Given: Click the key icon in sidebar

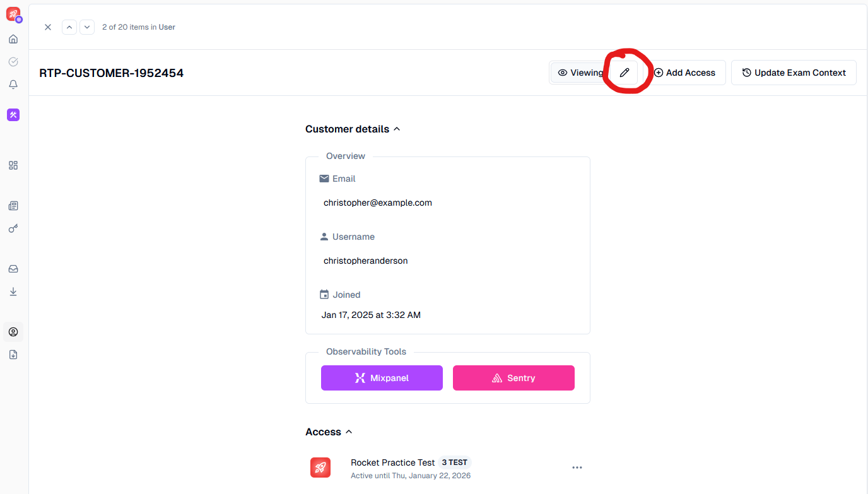Looking at the screenshot, I should point(13,228).
